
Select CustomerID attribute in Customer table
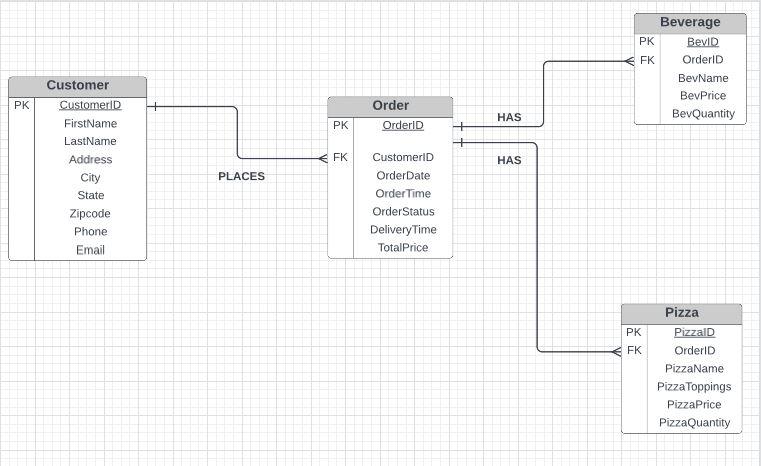90,105
